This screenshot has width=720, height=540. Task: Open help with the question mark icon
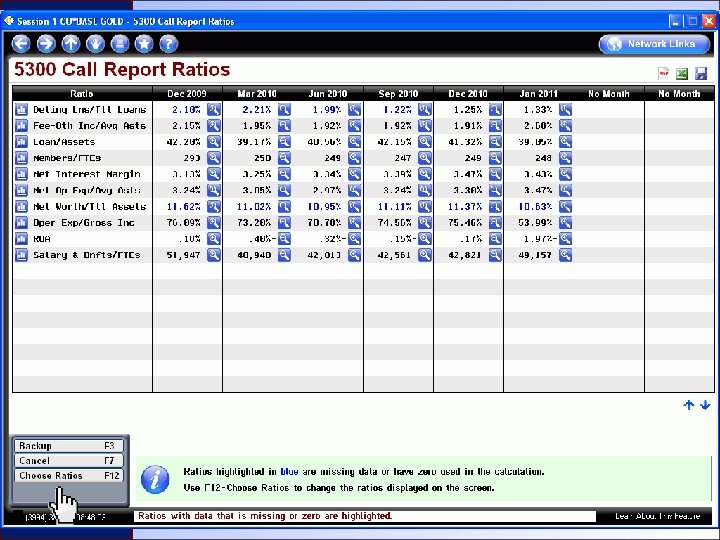pos(169,44)
